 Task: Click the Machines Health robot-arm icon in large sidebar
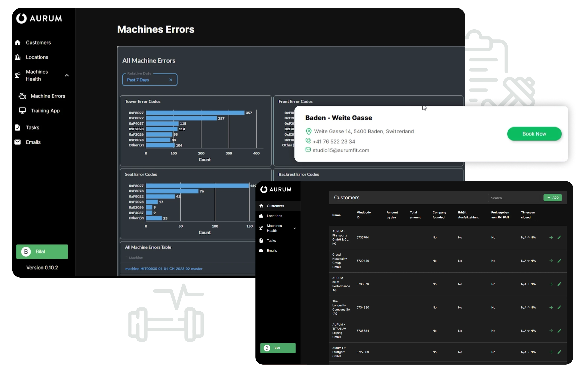click(x=18, y=75)
